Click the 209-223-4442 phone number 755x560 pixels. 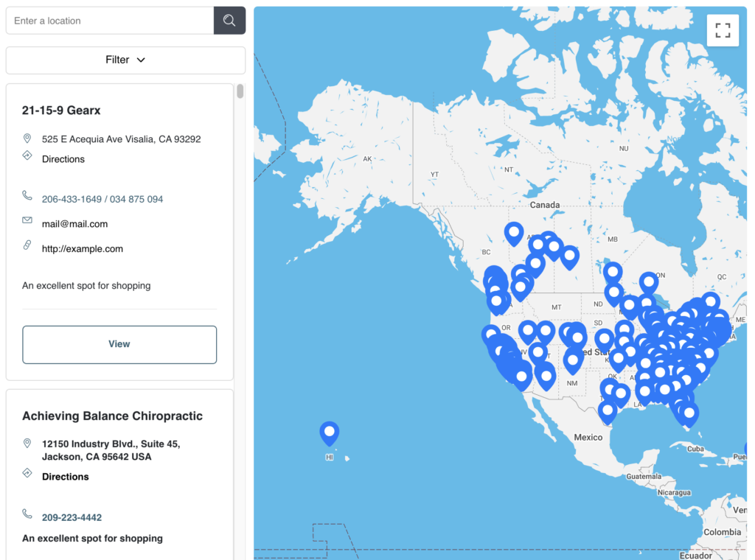(x=72, y=517)
